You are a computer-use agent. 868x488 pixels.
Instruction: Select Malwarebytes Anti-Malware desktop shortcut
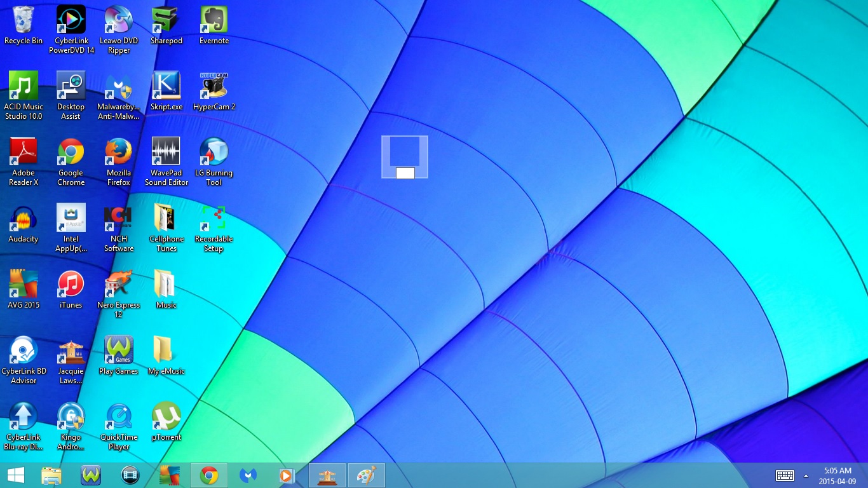119,96
